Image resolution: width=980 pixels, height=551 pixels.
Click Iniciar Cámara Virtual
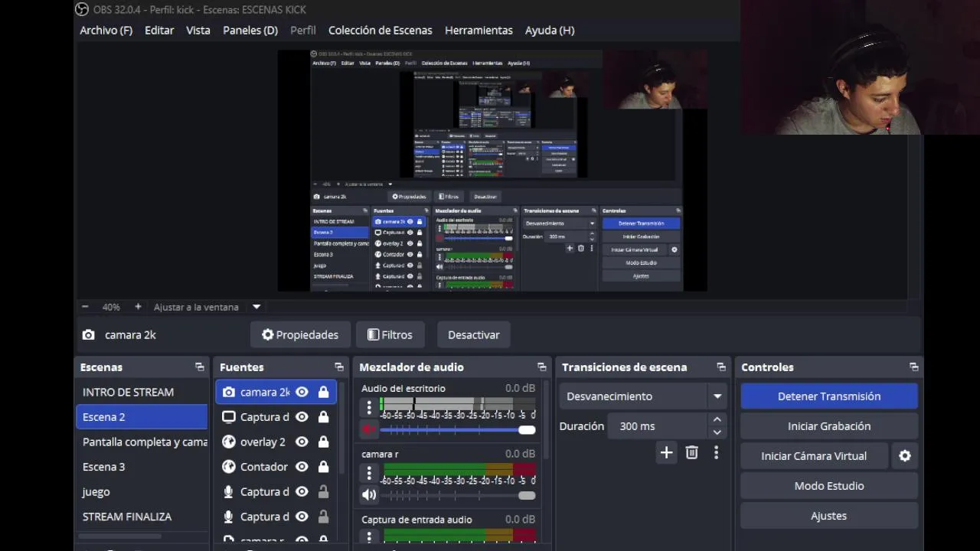814,456
